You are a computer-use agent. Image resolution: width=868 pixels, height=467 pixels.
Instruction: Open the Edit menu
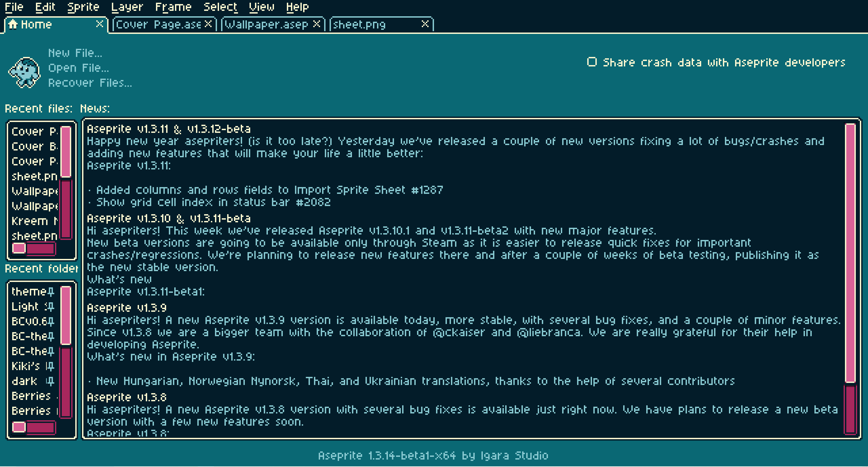tap(45, 7)
